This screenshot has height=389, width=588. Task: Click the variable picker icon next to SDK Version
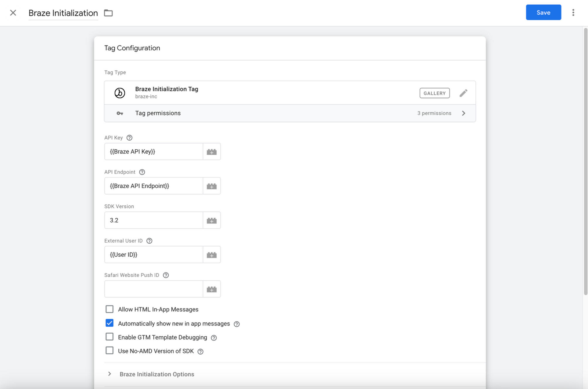pos(211,221)
